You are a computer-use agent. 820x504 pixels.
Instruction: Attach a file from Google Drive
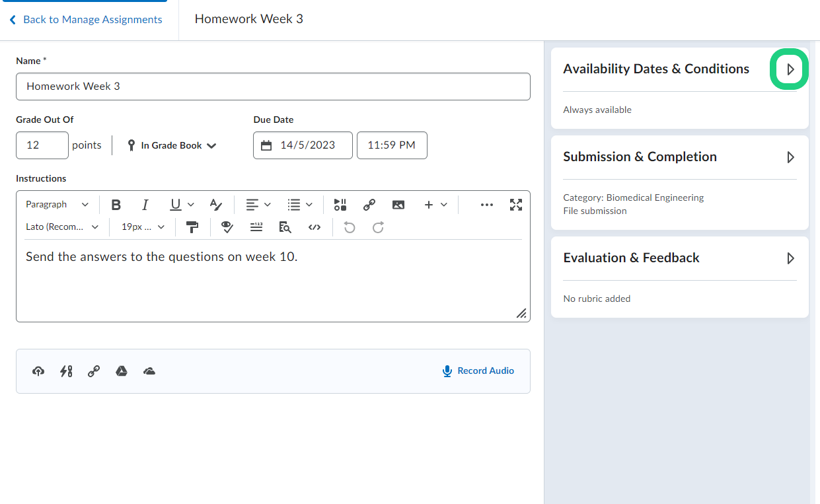coord(122,371)
